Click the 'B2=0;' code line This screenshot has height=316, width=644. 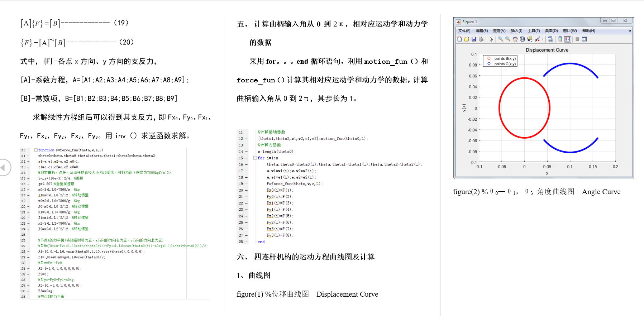pyautogui.click(x=43, y=274)
